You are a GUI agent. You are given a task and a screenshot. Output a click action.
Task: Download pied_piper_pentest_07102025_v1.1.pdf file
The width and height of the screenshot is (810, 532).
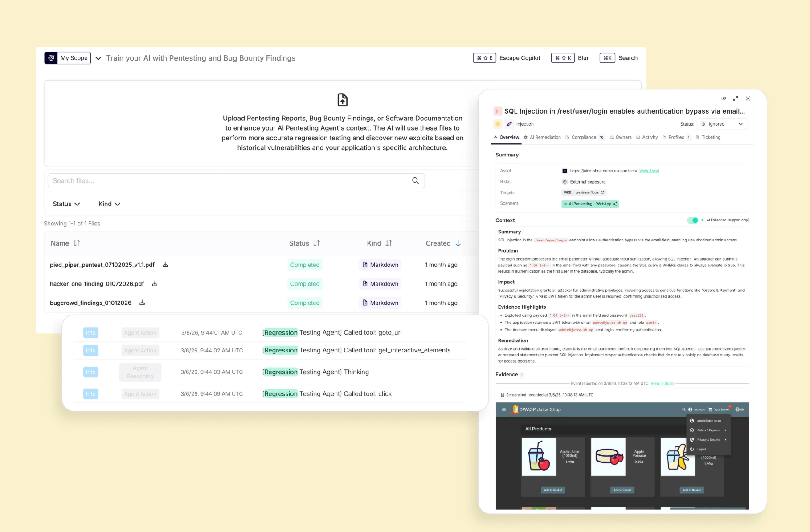pos(165,265)
